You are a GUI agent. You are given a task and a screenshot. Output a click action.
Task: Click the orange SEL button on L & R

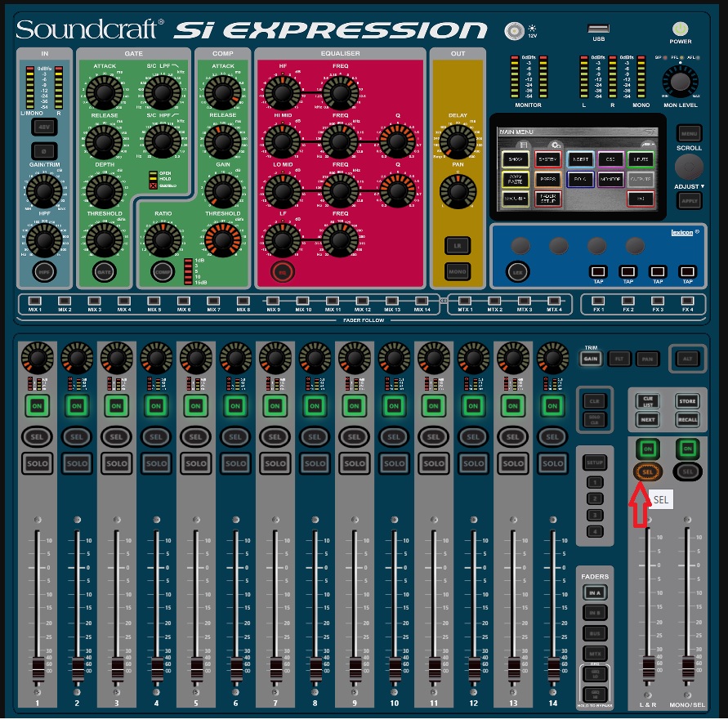[x=648, y=471]
